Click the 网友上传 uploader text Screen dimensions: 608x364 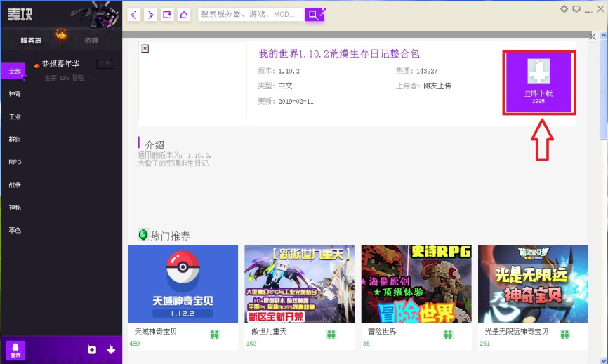pos(437,86)
